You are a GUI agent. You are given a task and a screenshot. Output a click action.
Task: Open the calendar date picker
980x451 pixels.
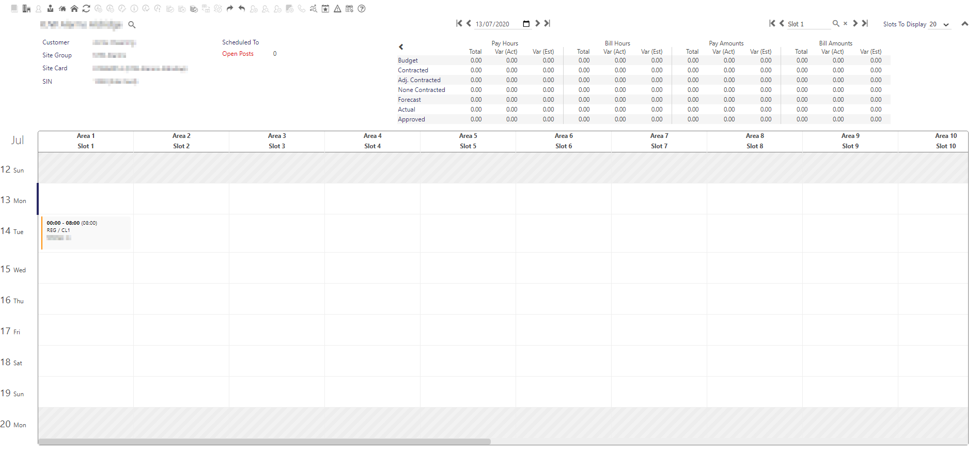click(526, 24)
